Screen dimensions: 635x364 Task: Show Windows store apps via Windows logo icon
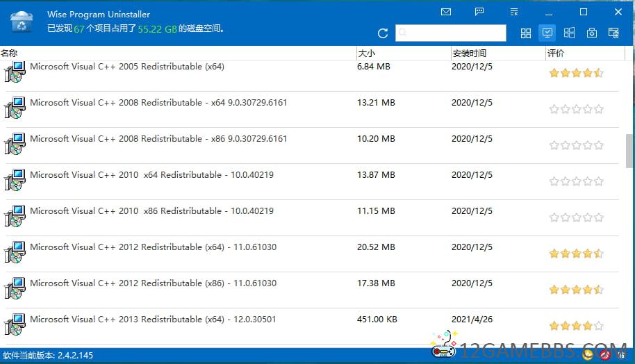click(x=570, y=33)
